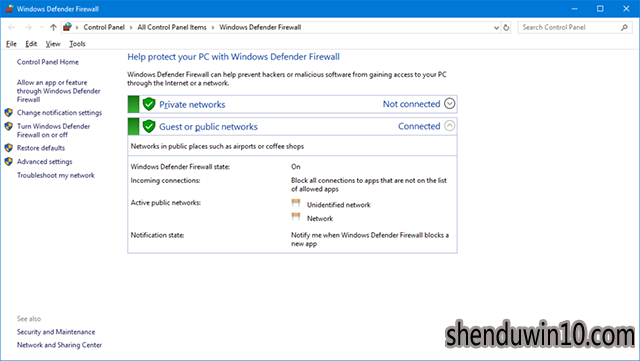Click the Not connected status text
This screenshot has height=361, width=640.
click(411, 104)
